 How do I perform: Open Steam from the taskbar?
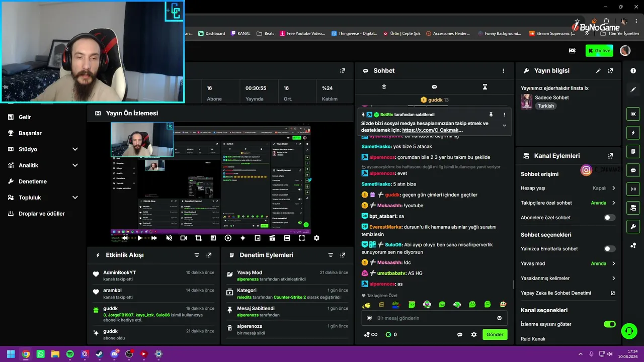pyautogui.click(x=100, y=354)
